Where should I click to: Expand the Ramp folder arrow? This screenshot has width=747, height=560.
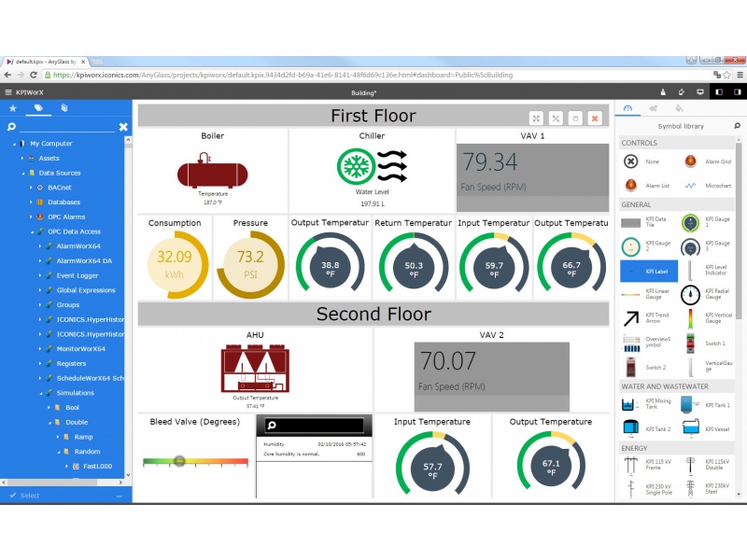58,437
